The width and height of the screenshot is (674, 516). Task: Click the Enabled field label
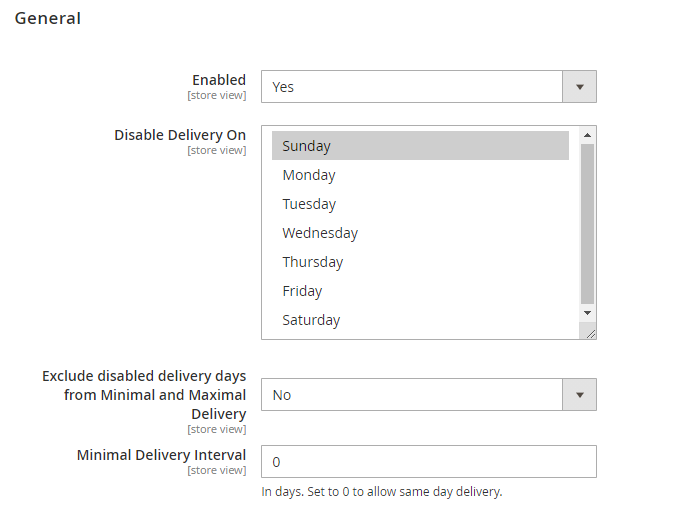tap(219, 80)
